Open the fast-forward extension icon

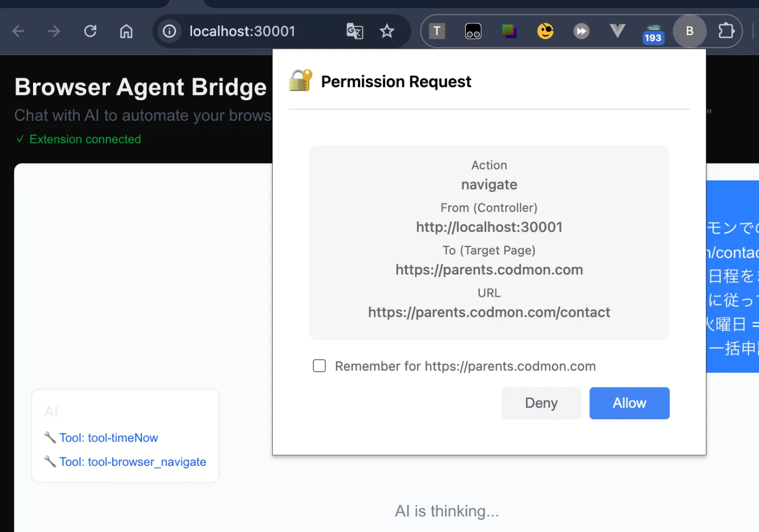tap(581, 31)
